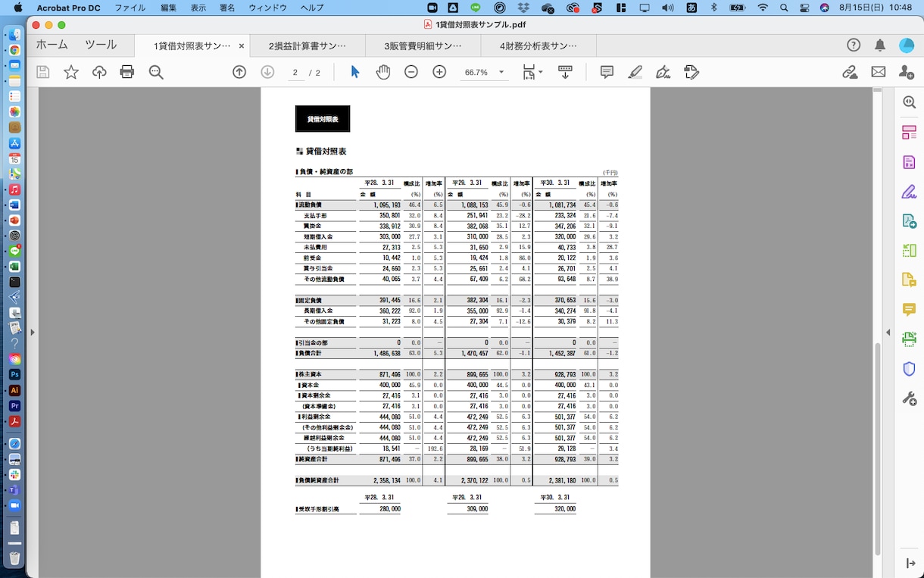Open the 署名 menu
The width and height of the screenshot is (924, 578).
pyautogui.click(x=227, y=8)
